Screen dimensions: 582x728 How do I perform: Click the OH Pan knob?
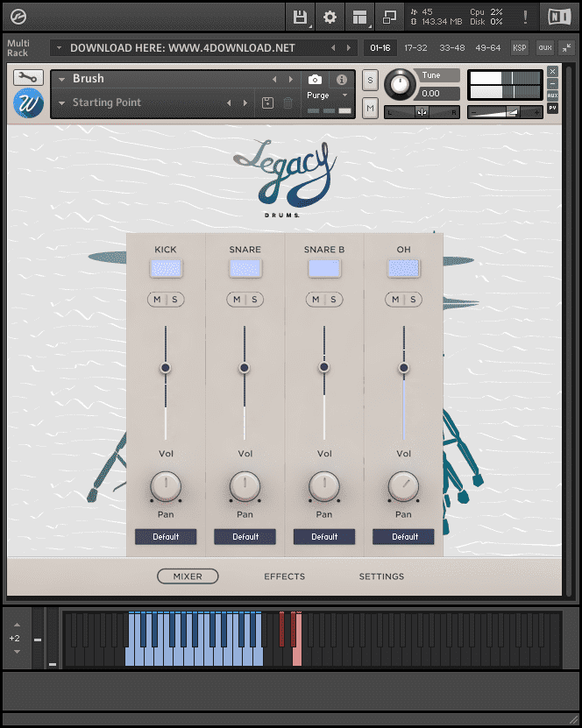tap(403, 486)
